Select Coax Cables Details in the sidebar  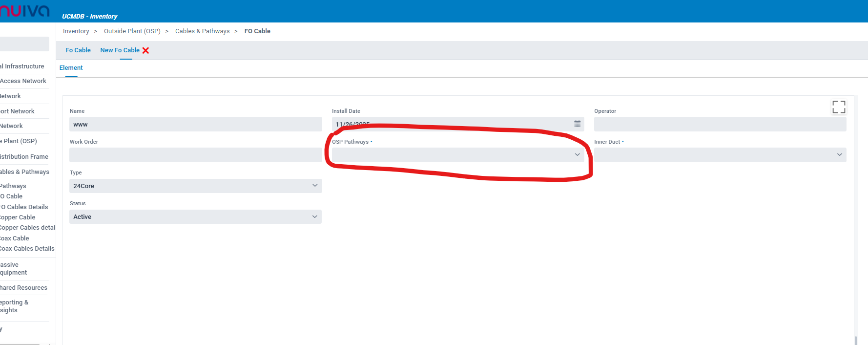click(x=27, y=249)
